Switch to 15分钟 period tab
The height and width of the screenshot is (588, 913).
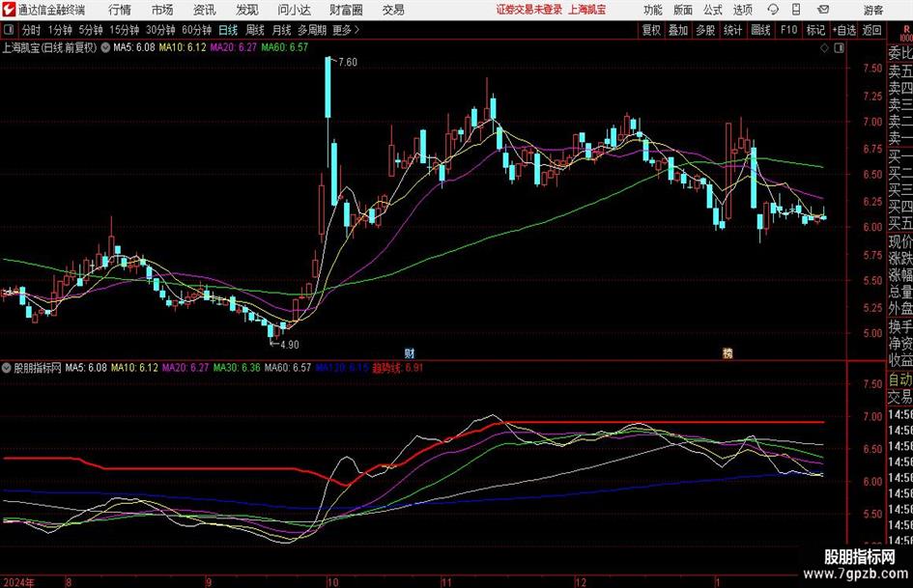(125, 30)
